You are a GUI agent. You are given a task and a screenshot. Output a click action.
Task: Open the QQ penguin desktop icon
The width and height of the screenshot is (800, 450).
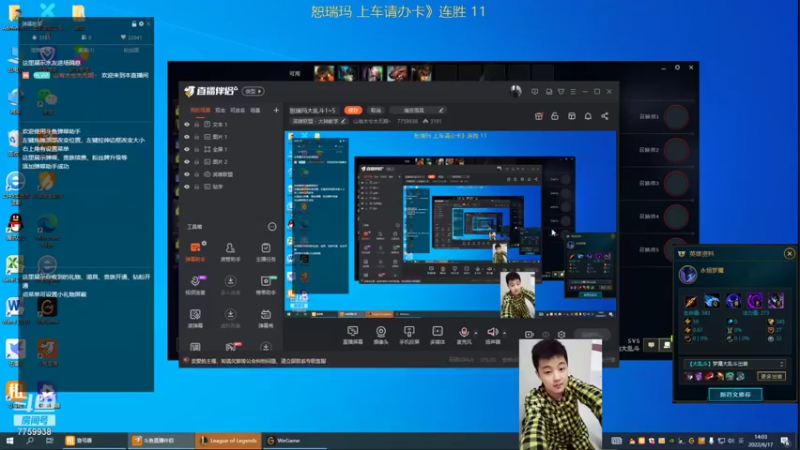pyautogui.click(x=15, y=227)
